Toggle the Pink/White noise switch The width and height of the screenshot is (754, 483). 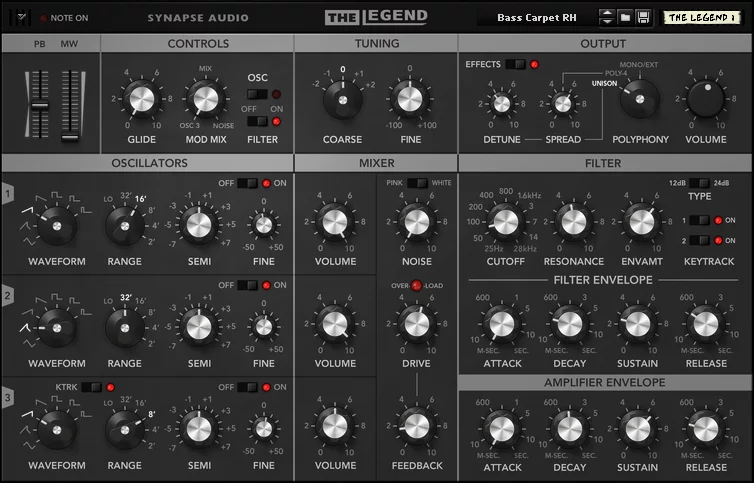[x=416, y=183]
